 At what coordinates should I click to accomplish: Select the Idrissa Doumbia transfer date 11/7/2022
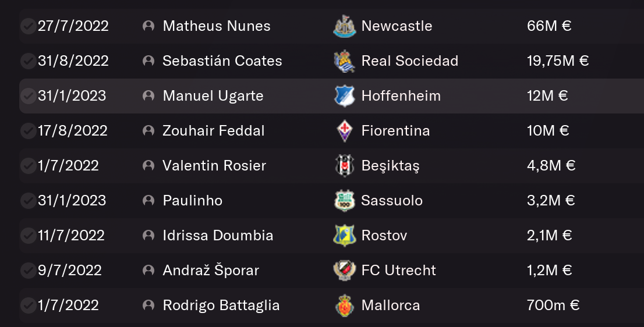[x=71, y=235]
